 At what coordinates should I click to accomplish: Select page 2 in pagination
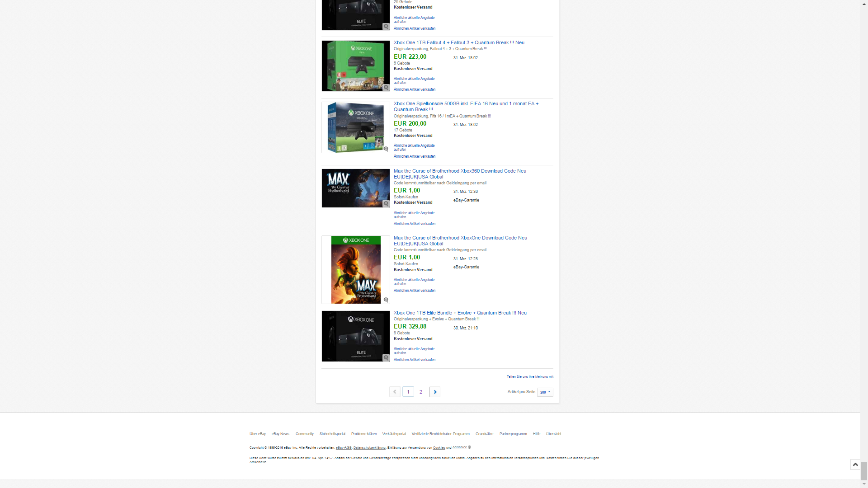click(421, 392)
